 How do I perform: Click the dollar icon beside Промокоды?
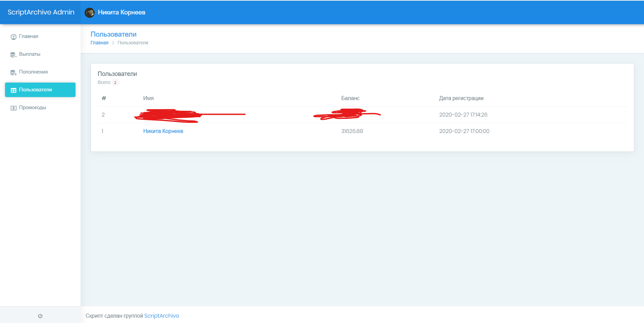[x=13, y=108]
